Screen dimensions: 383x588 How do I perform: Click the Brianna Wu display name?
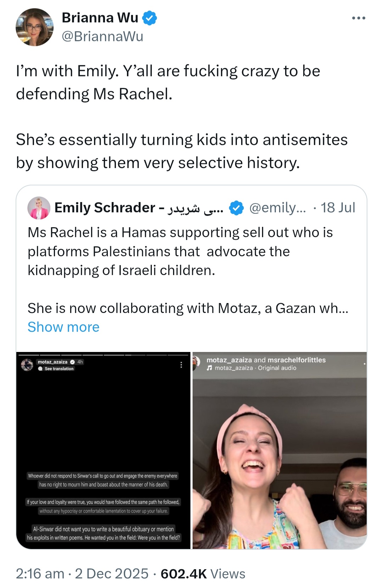pyautogui.click(x=100, y=17)
